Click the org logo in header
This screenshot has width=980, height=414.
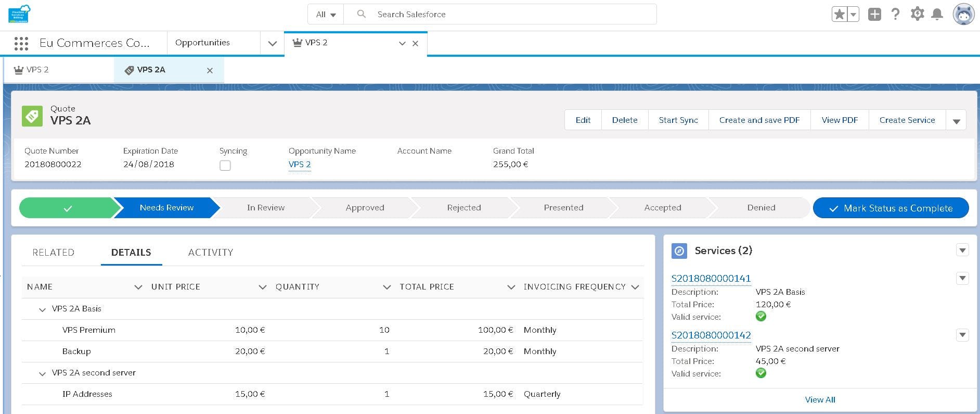point(19,14)
